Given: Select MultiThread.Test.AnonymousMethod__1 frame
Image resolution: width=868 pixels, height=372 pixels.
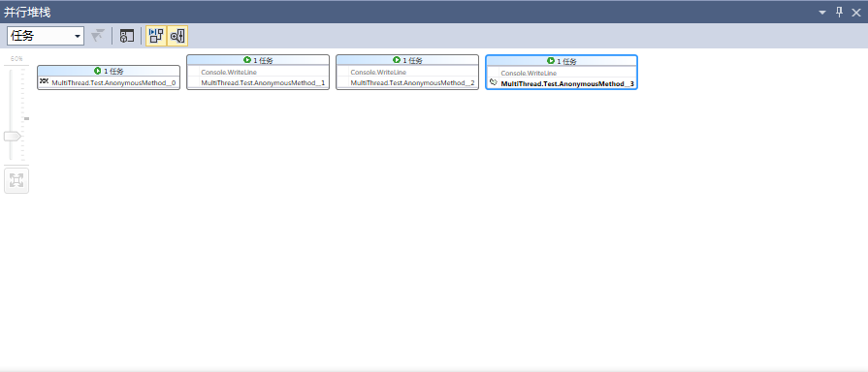Looking at the screenshot, I should [263, 83].
